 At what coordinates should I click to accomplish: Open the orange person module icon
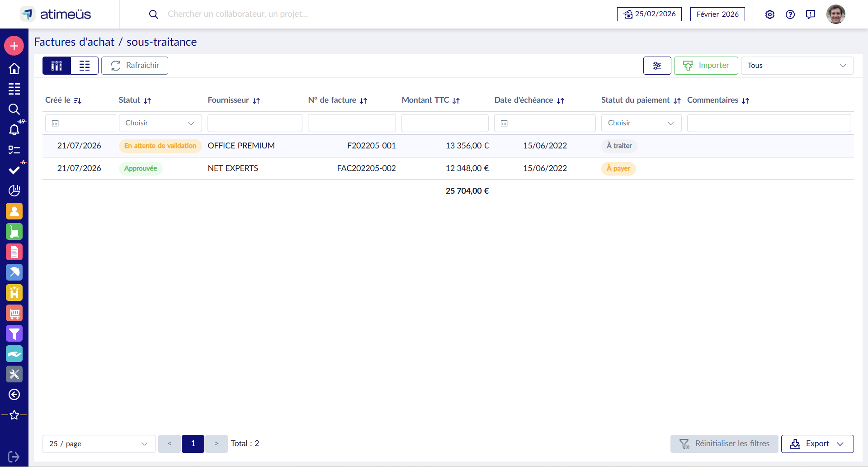tap(14, 211)
